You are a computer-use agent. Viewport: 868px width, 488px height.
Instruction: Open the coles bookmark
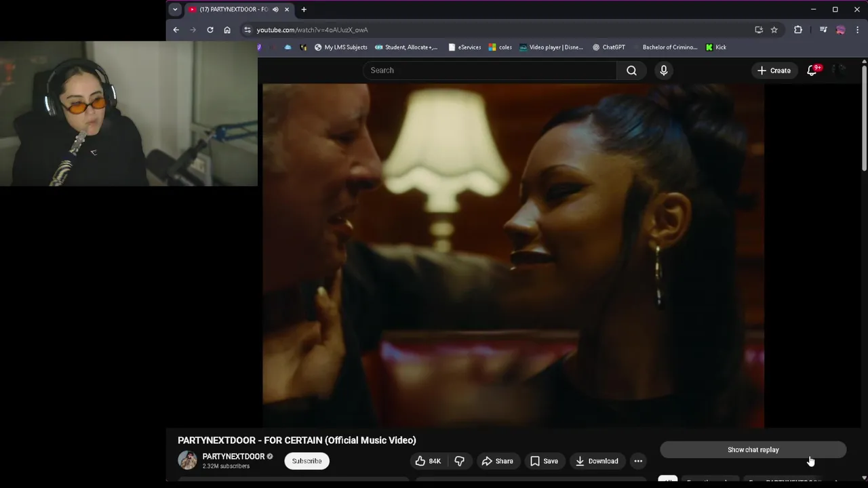[x=500, y=47]
